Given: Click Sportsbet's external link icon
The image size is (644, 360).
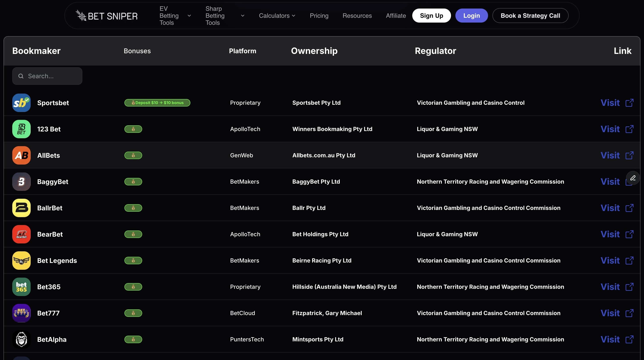Looking at the screenshot, I should [x=630, y=103].
